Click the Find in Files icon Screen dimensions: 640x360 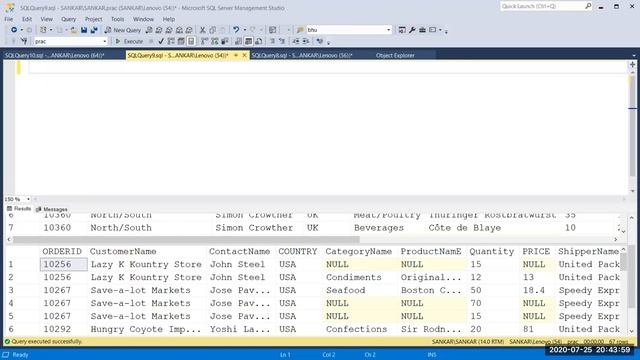300,30
